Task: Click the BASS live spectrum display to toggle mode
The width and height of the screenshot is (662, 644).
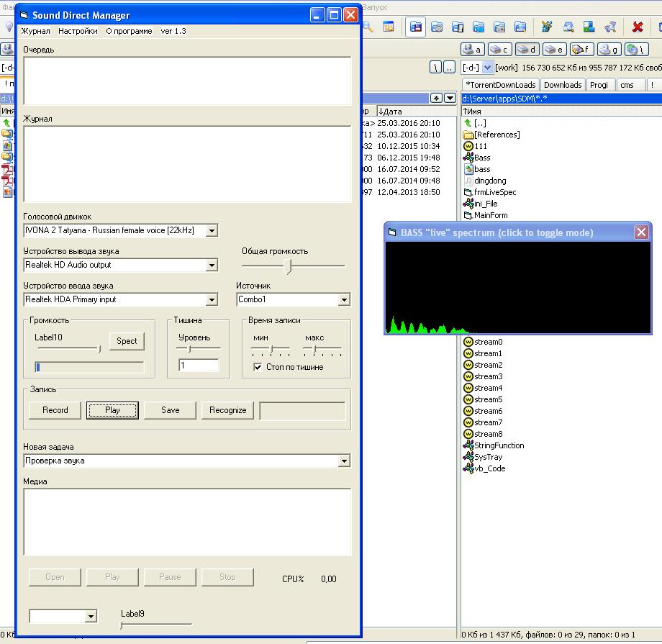Action: pyautogui.click(x=518, y=288)
